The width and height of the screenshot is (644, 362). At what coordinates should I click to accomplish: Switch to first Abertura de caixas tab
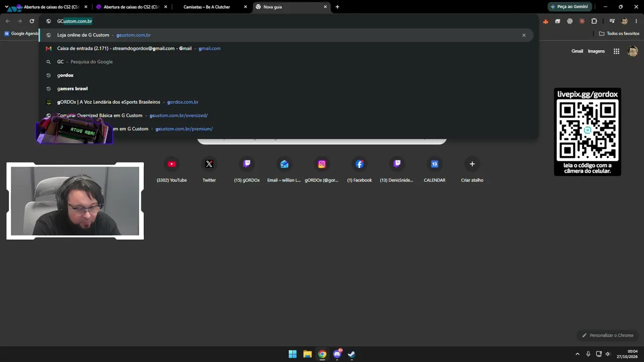click(x=52, y=7)
